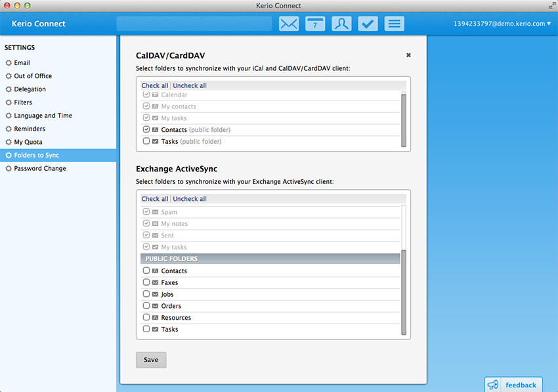558x392 pixels.
Task: Click the gear icon beside Reminders
Action: point(9,129)
